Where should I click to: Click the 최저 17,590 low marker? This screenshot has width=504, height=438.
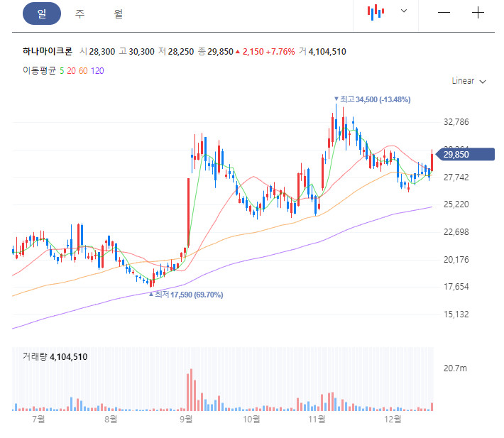(186, 295)
